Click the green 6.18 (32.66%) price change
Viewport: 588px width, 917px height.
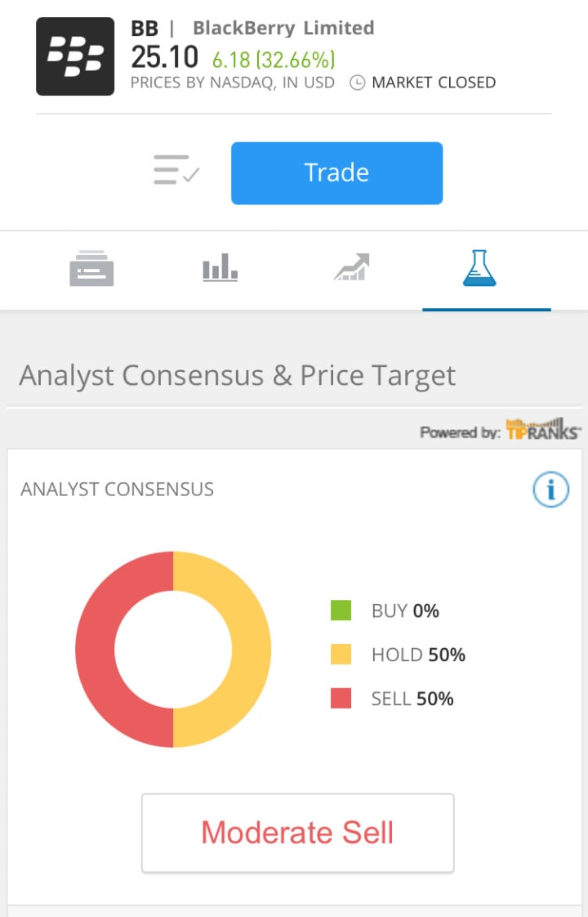(274, 60)
